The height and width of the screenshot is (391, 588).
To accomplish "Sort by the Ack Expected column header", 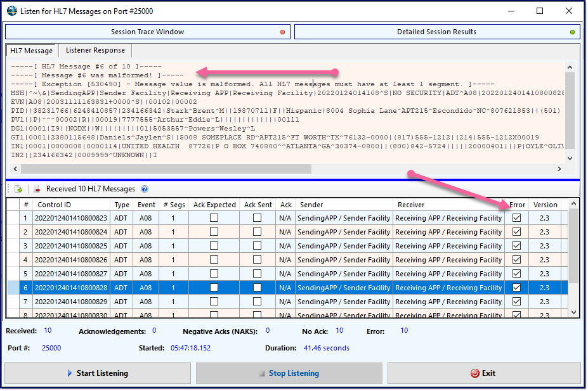I will point(214,205).
